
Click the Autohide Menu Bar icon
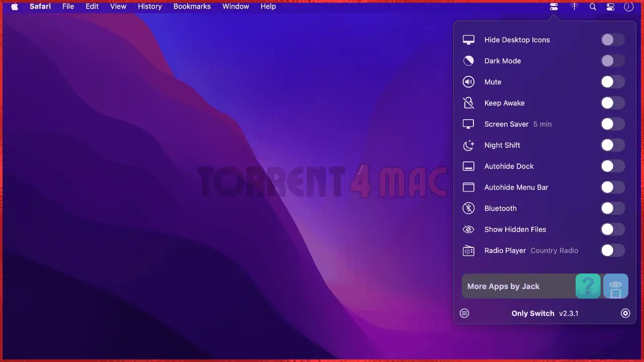point(468,187)
